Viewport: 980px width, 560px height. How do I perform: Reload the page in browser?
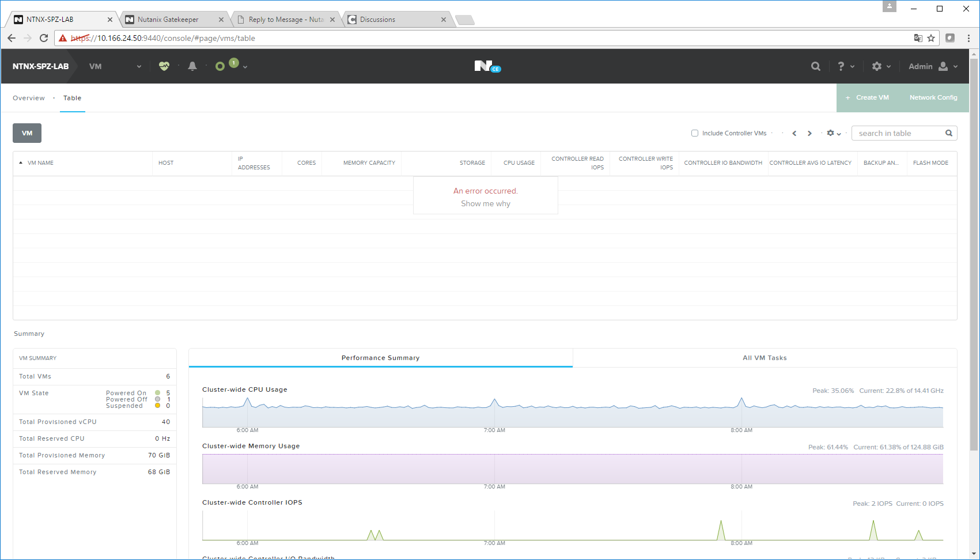pyautogui.click(x=44, y=38)
